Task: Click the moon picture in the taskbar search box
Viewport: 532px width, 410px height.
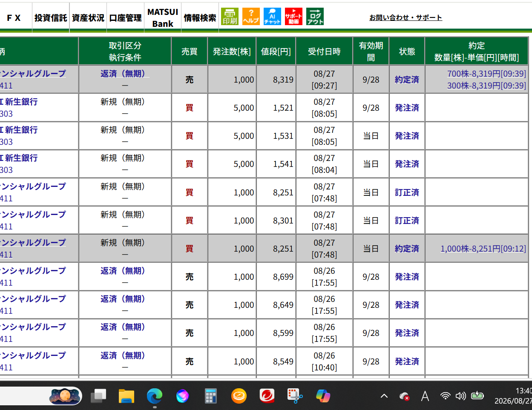Action: [65, 396]
